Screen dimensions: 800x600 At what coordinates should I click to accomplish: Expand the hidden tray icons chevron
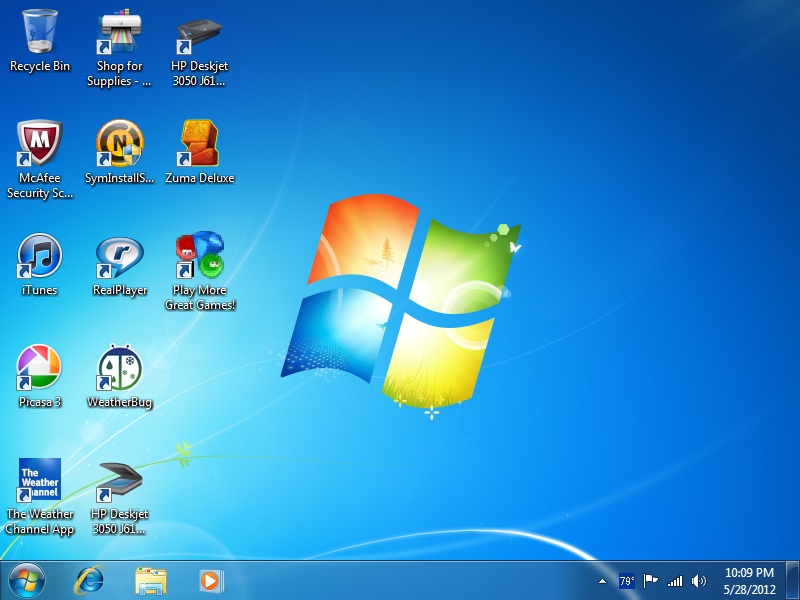point(601,580)
